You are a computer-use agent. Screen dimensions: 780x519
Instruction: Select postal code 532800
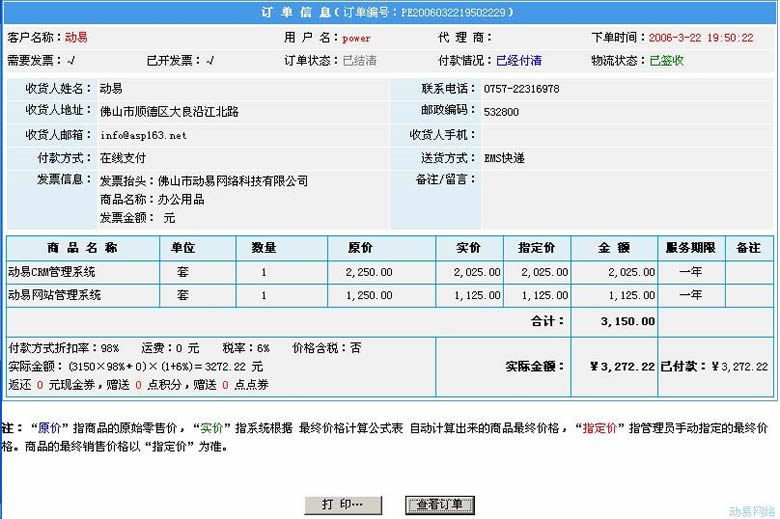tap(501, 112)
